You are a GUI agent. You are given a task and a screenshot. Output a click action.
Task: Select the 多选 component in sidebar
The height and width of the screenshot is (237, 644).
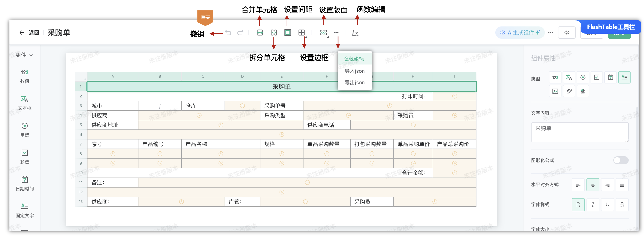tap(25, 157)
